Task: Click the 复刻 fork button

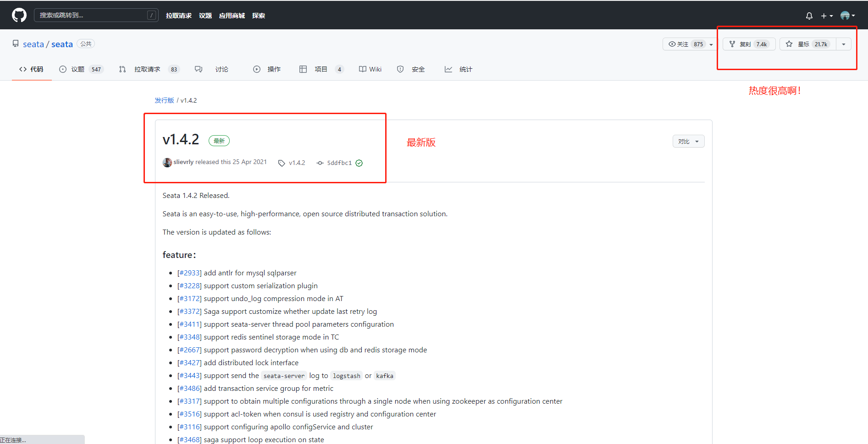Action: tap(749, 44)
